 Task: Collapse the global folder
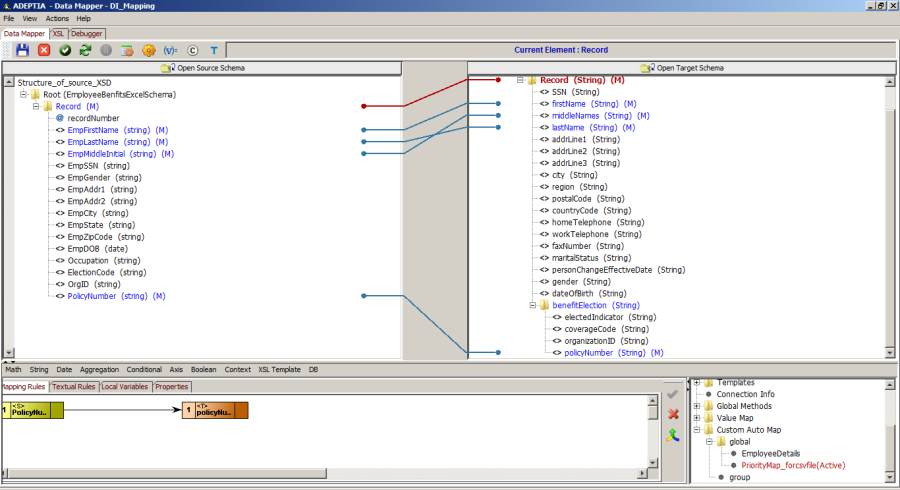coord(709,442)
